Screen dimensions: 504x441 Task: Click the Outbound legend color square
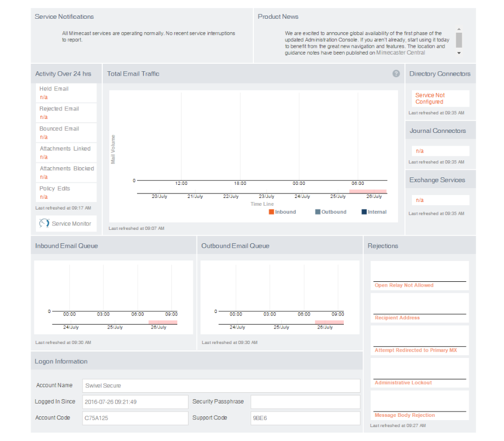(x=318, y=212)
